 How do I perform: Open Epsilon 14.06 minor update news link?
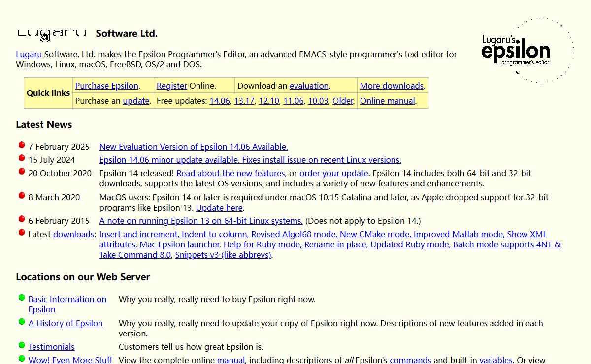point(250,160)
